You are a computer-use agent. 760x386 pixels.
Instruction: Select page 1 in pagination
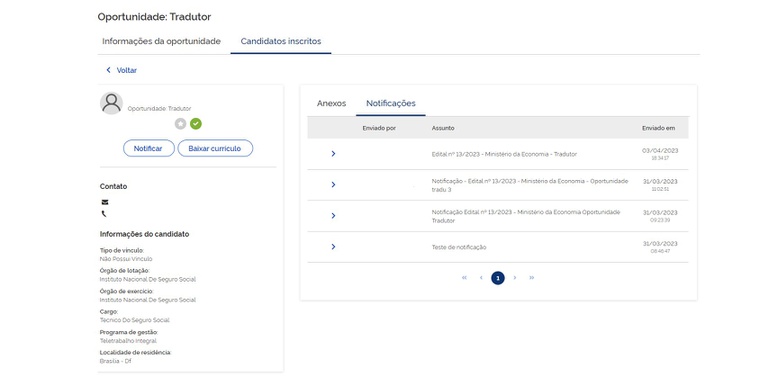tap(498, 278)
